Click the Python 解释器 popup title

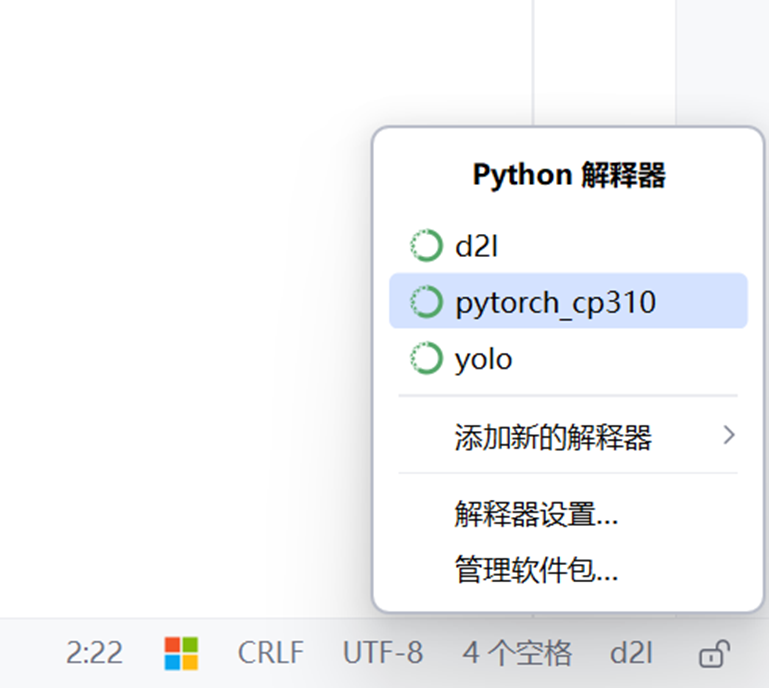569,175
